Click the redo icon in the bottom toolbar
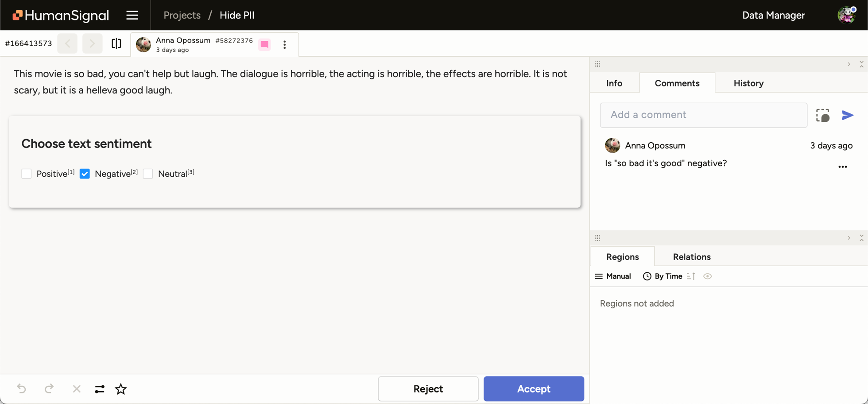Viewport: 868px width, 404px height. coord(49,388)
